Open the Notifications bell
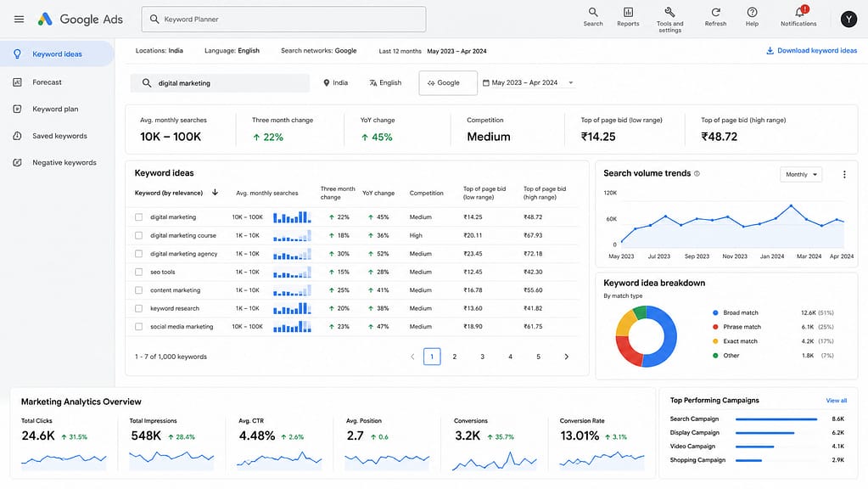The image size is (868, 489). click(x=798, y=12)
